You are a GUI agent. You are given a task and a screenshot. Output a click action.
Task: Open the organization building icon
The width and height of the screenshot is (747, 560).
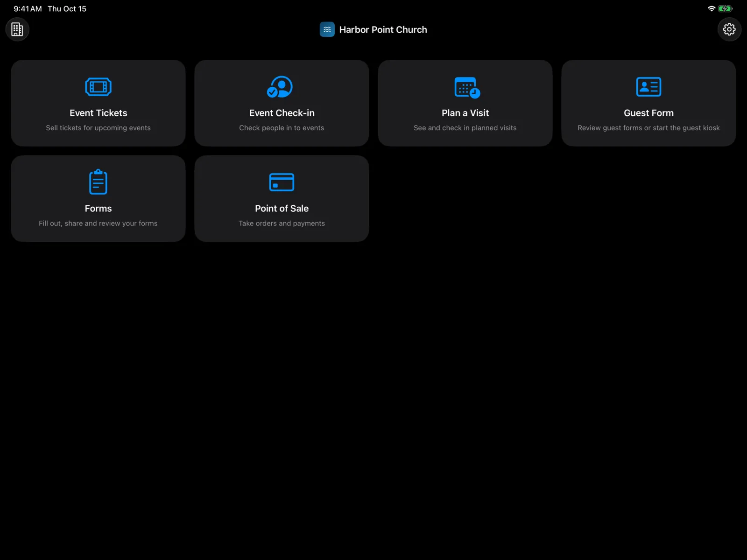point(17,29)
